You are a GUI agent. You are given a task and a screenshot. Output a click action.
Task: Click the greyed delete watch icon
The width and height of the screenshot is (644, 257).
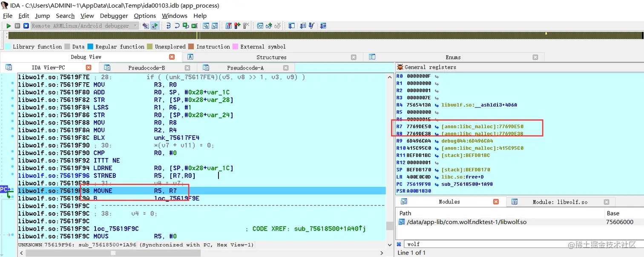coord(278,26)
